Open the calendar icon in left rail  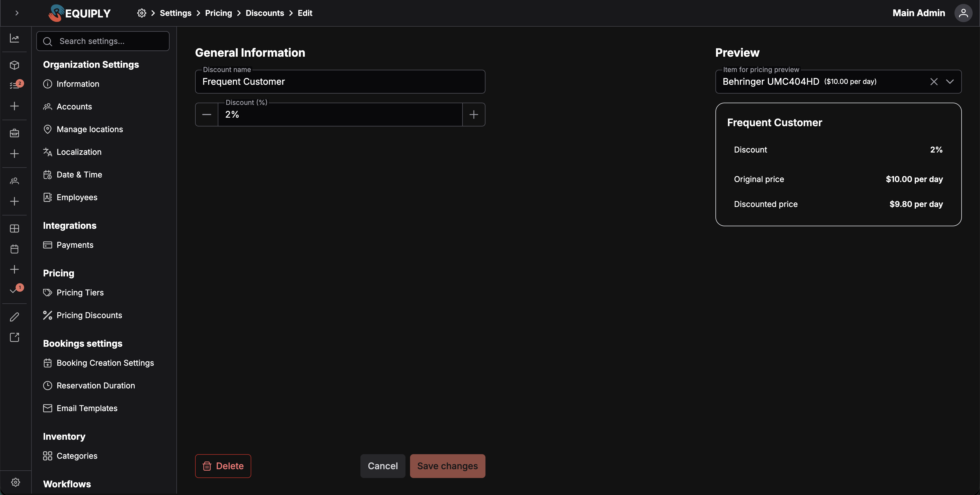(14, 249)
